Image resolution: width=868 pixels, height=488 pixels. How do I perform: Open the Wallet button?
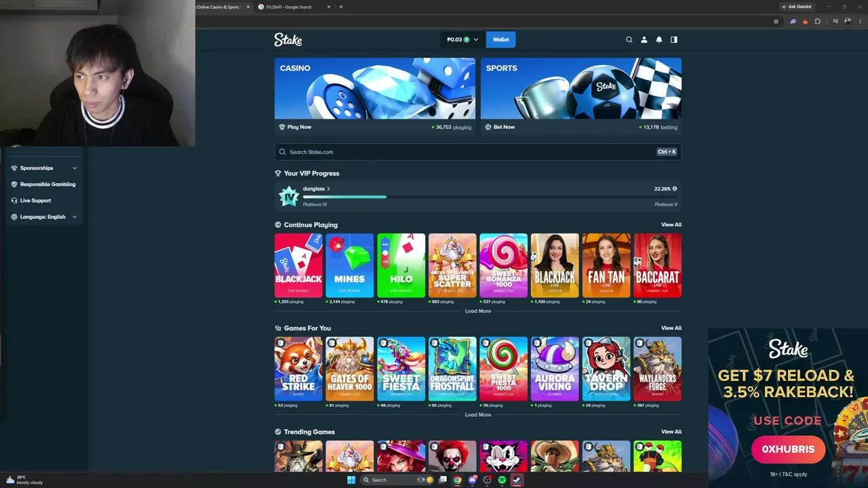pyautogui.click(x=501, y=39)
